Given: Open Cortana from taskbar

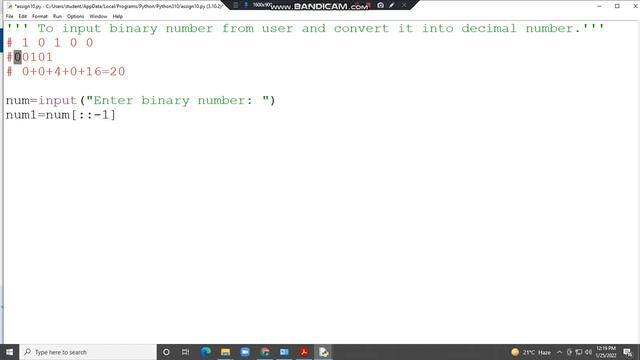Looking at the screenshot, I should [166, 352].
